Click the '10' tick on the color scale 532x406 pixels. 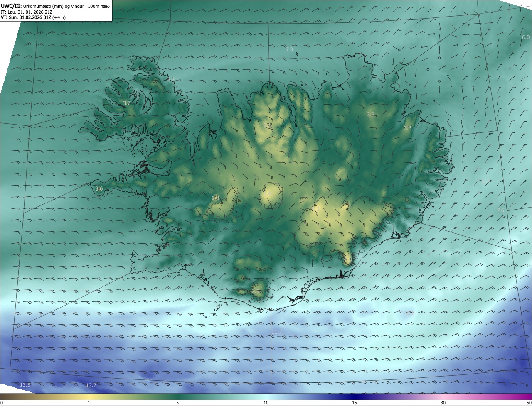point(266,403)
